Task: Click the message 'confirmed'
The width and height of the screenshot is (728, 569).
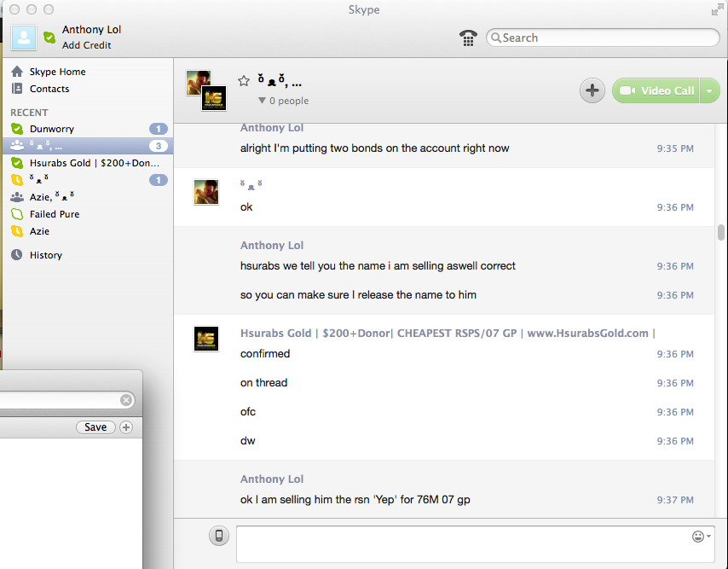Action: (x=265, y=353)
